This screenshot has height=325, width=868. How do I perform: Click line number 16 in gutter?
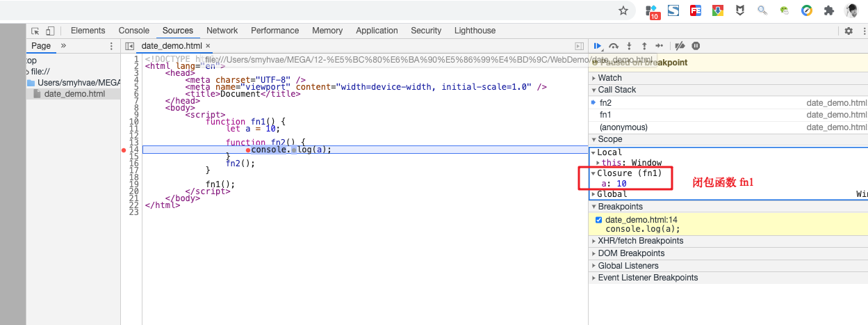pos(134,164)
